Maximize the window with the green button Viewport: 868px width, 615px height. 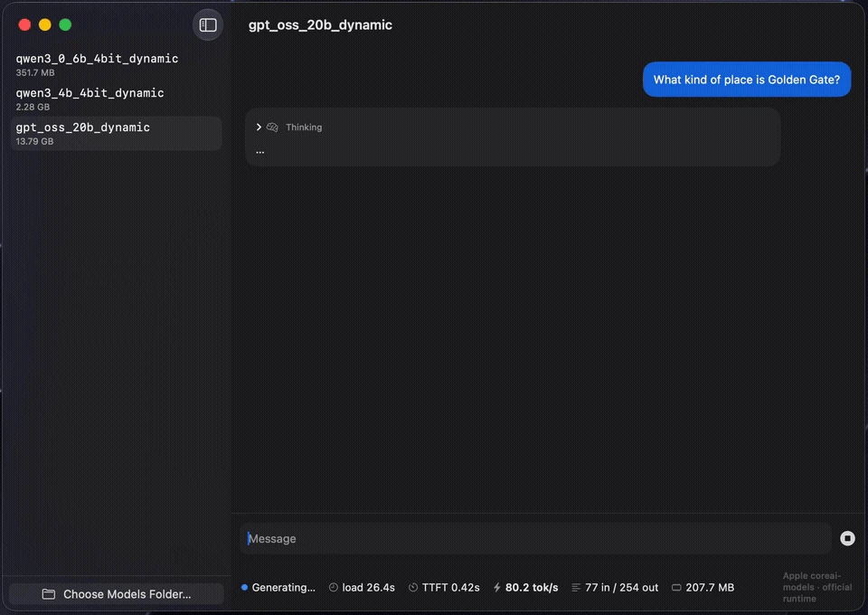coord(65,25)
